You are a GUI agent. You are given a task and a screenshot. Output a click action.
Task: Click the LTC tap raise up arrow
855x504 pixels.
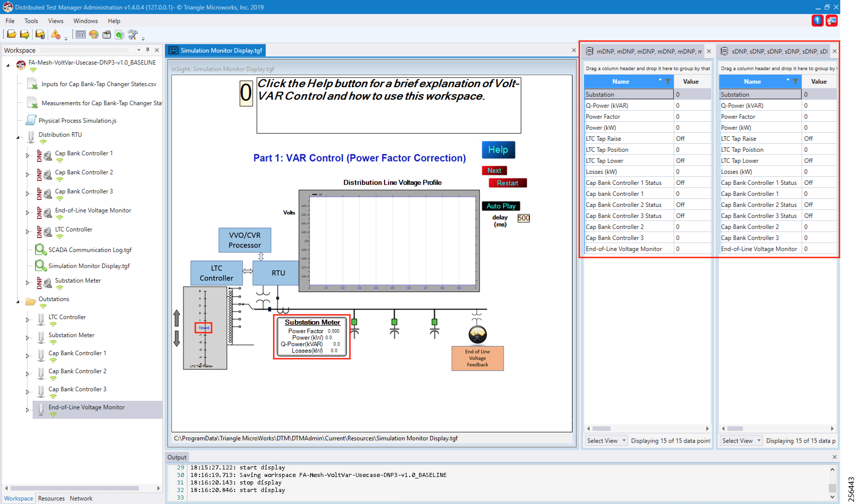[176, 318]
